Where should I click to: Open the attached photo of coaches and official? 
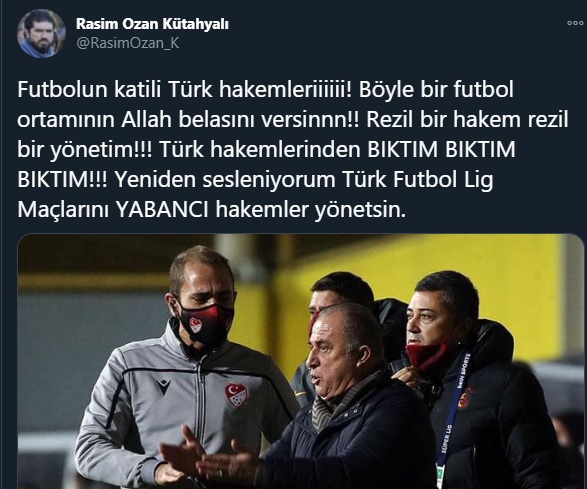point(301,361)
